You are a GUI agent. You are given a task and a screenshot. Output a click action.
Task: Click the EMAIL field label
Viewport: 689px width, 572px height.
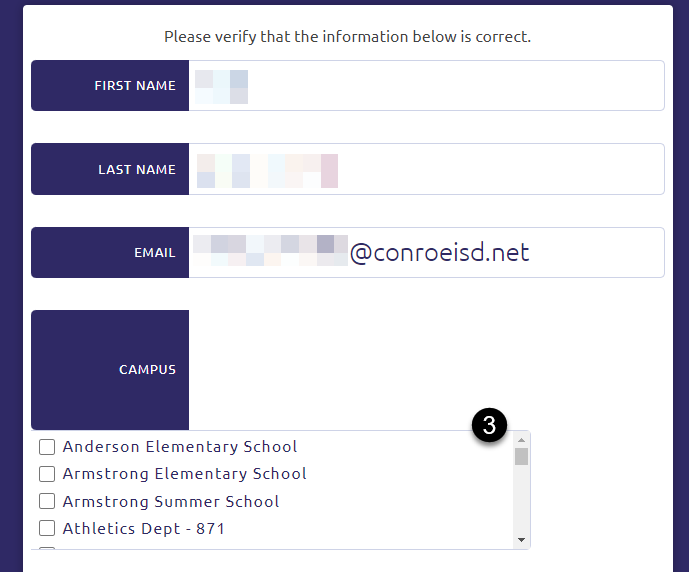[x=154, y=253]
